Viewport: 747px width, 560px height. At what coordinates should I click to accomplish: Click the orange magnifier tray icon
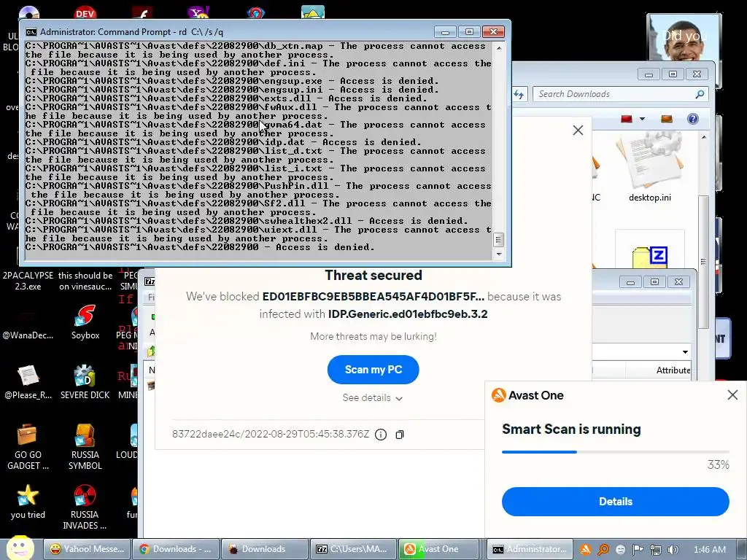(x=603, y=550)
